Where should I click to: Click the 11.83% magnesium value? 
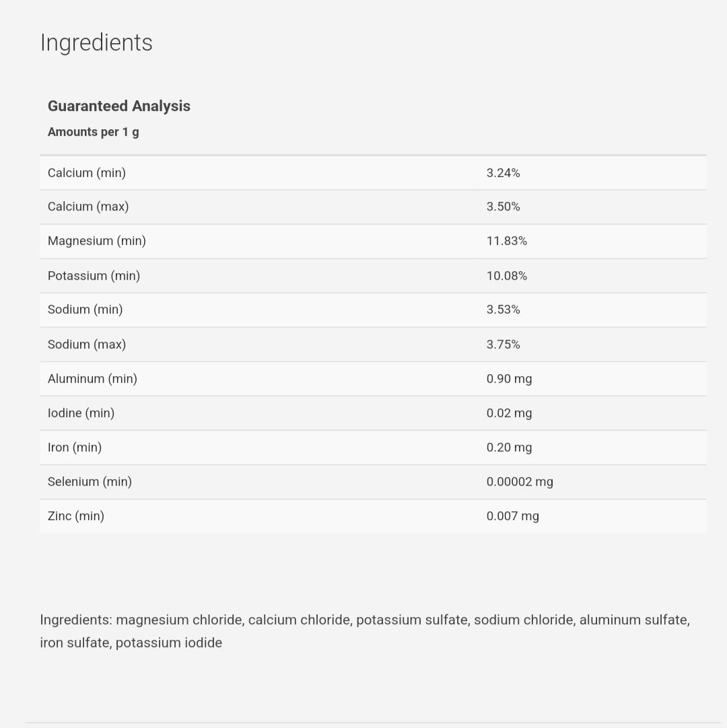point(506,241)
